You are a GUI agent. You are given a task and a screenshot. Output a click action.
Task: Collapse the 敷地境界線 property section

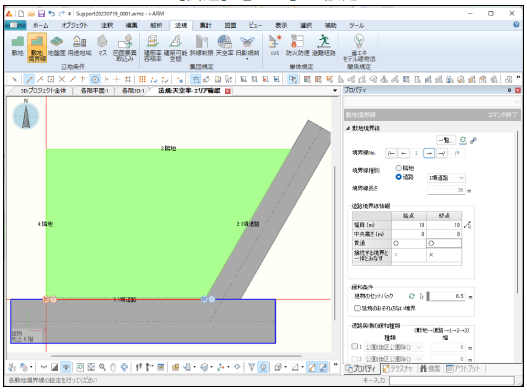coord(348,128)
